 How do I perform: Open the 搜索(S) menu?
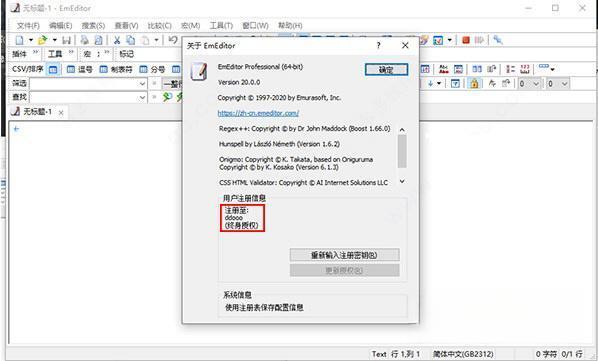click(x=93, y=26)
